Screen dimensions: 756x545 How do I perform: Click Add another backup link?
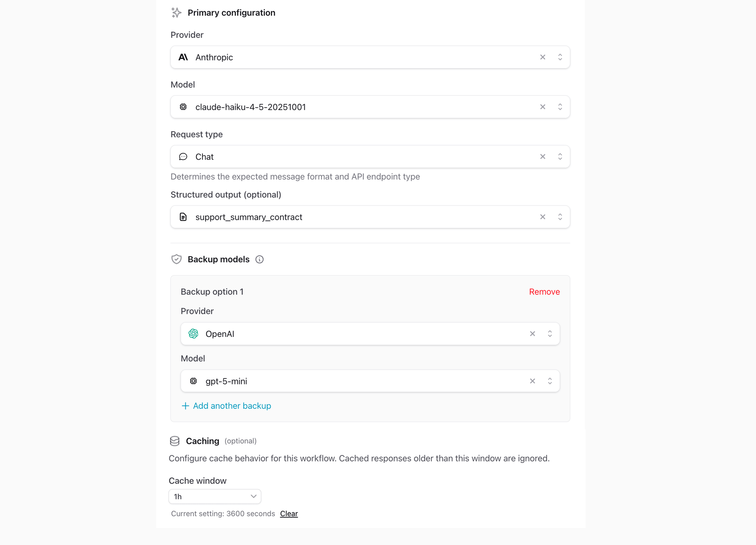pyautogui.click(x=232, y=406)
